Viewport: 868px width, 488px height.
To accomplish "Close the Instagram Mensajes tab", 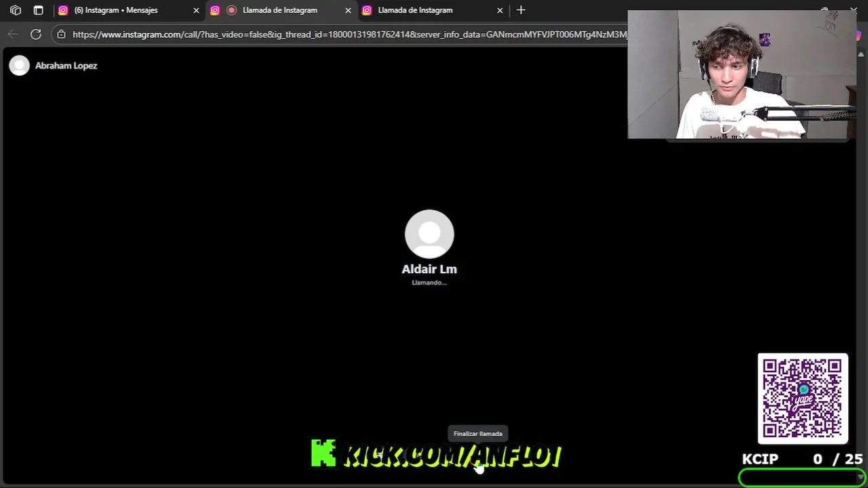I will [x=196, y=10].
